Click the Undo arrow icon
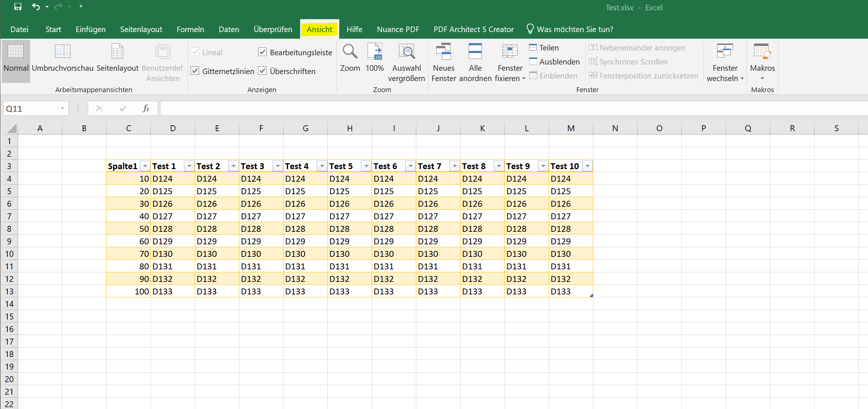The image size is (868, 409). point(36,7)
